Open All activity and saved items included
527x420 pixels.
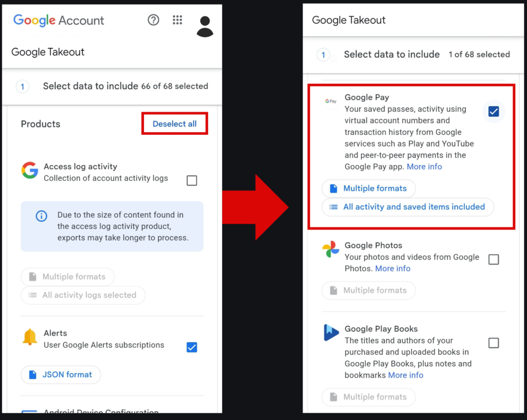coord(408,207)
